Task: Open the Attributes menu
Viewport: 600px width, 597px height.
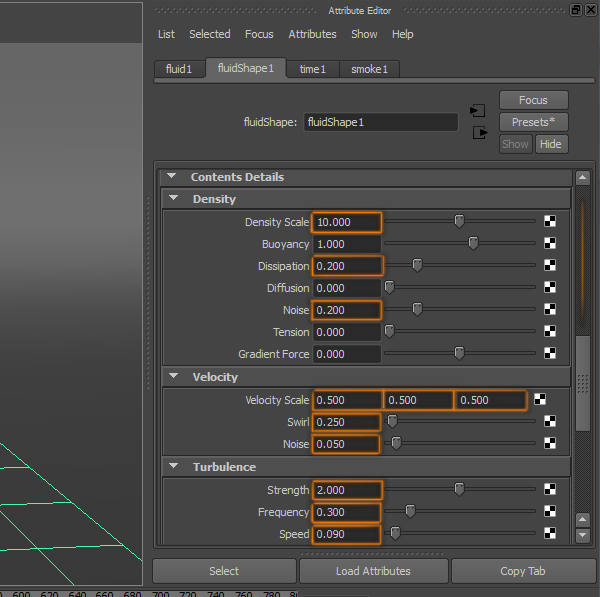Action: [312, 34]
